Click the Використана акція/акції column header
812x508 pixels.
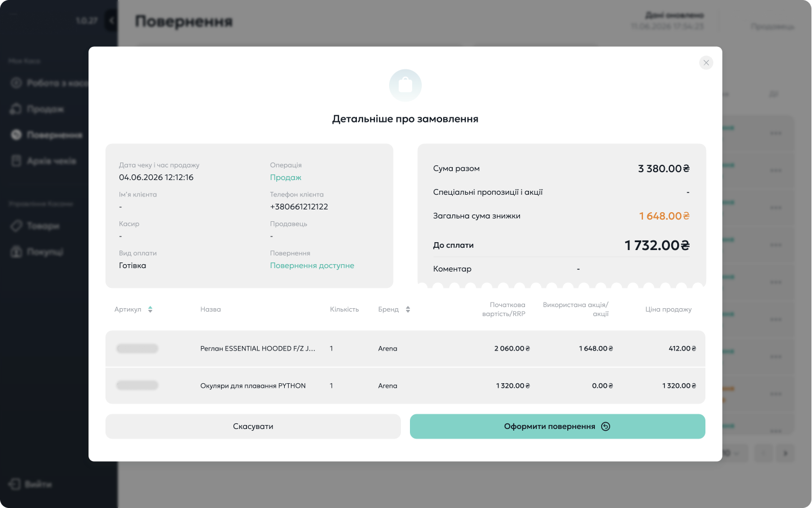pos(576,309)
